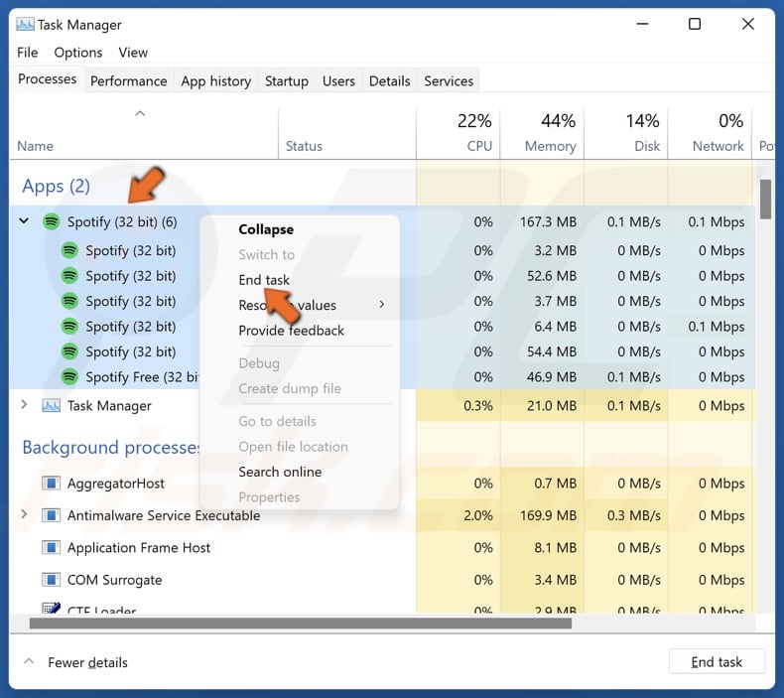The image size is (784, 698).
Task: Click the Background processes heading
Action: pos(111,448)
